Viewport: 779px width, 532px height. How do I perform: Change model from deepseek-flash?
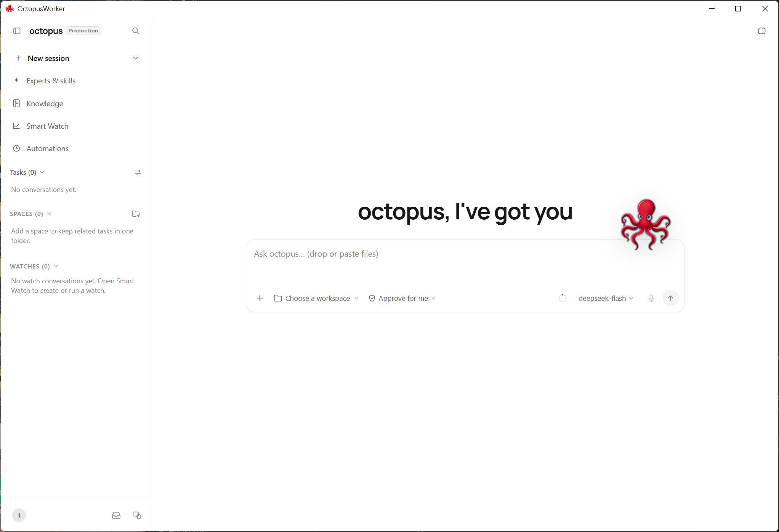point(606,298)
